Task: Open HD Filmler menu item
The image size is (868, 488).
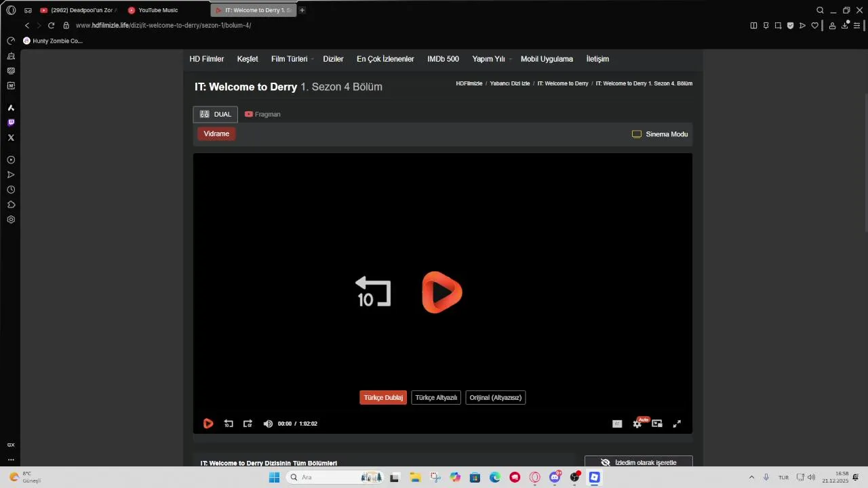Action: click(207, 59)
